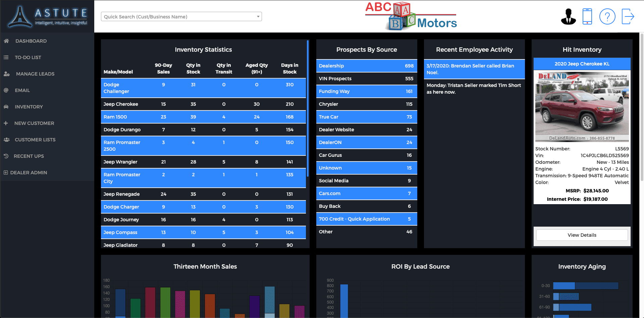The width and height of the screenshot is (644, 318).
Task: Click the Brendan Seller activity entry
Action: click(474, 69)
